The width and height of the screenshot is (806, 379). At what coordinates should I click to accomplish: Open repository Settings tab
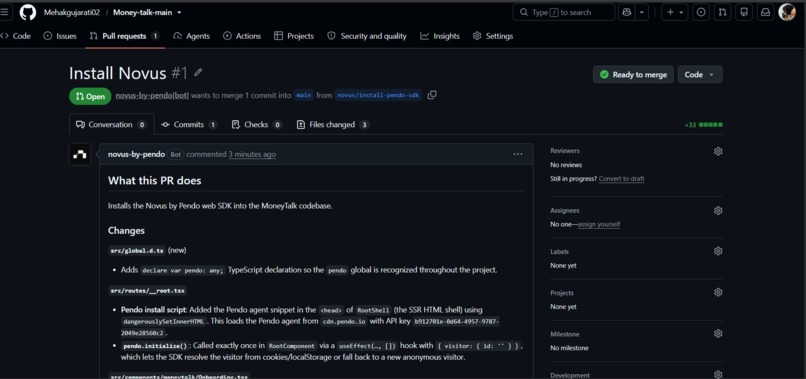pos(493,36)
